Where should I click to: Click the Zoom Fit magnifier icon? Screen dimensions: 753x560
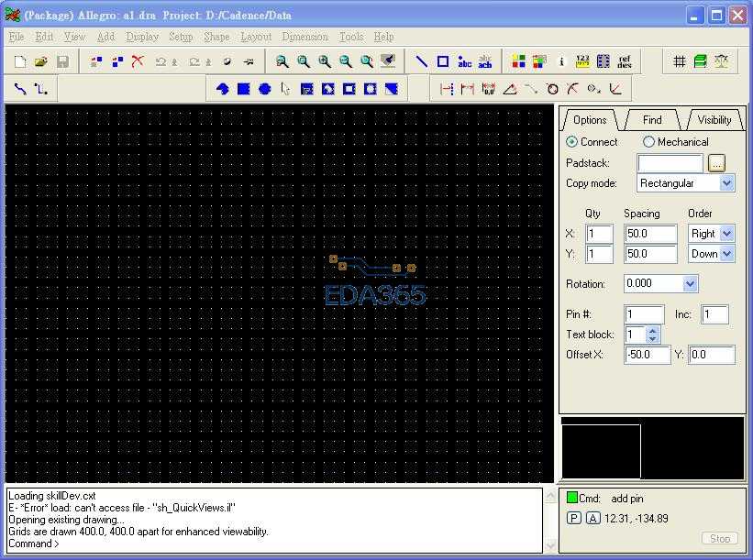pos(303,61)
